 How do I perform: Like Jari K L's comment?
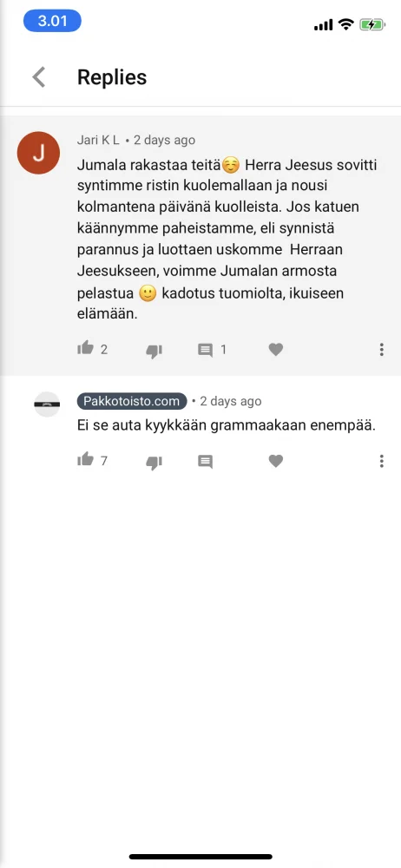(x=85, y=348)
